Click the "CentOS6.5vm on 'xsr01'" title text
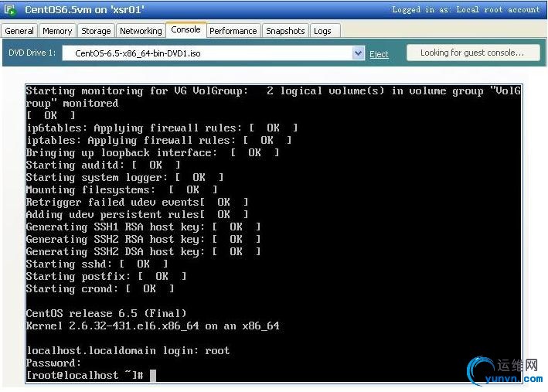The width and height of the screenshot is (548, 392). pos(84,9)
